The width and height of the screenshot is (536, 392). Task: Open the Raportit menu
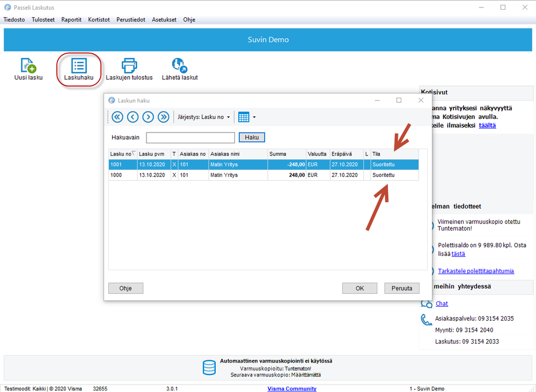click(71, 19)
